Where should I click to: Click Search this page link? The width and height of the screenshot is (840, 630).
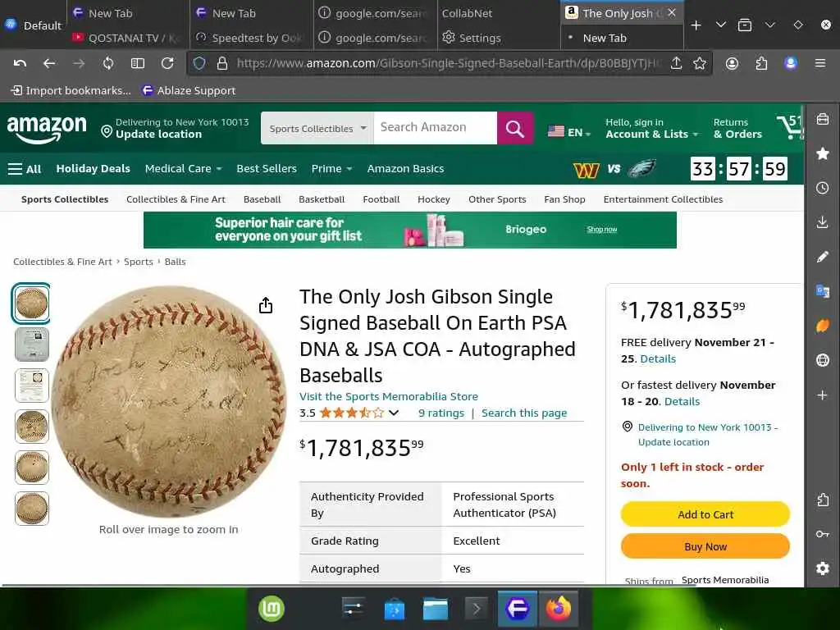[x=524, y=413]
